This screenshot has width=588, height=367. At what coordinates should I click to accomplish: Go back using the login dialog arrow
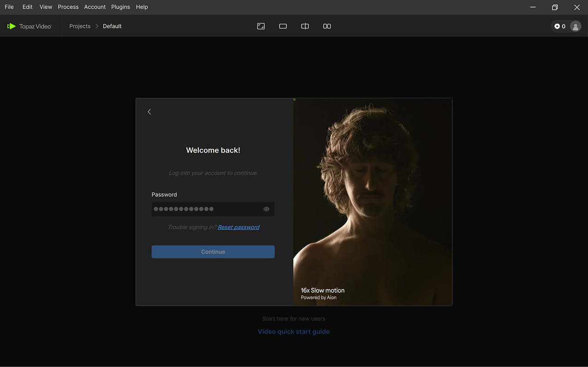(x=149, y=112)
